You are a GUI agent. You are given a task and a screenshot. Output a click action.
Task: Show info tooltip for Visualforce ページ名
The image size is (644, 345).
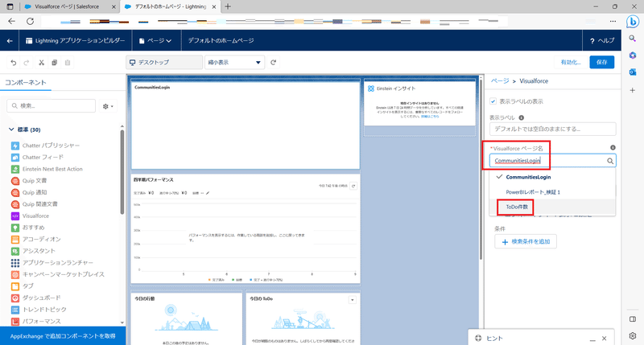point(613,148)
